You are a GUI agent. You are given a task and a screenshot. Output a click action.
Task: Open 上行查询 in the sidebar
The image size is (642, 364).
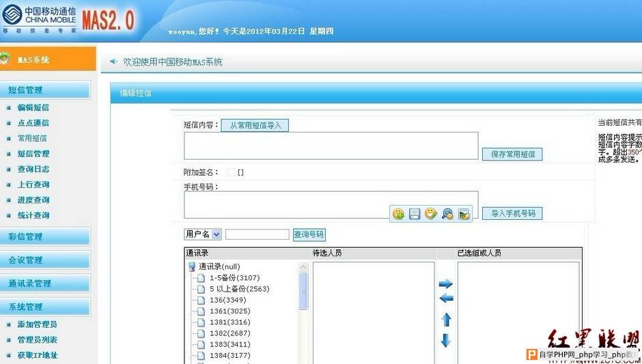[33, 184]
